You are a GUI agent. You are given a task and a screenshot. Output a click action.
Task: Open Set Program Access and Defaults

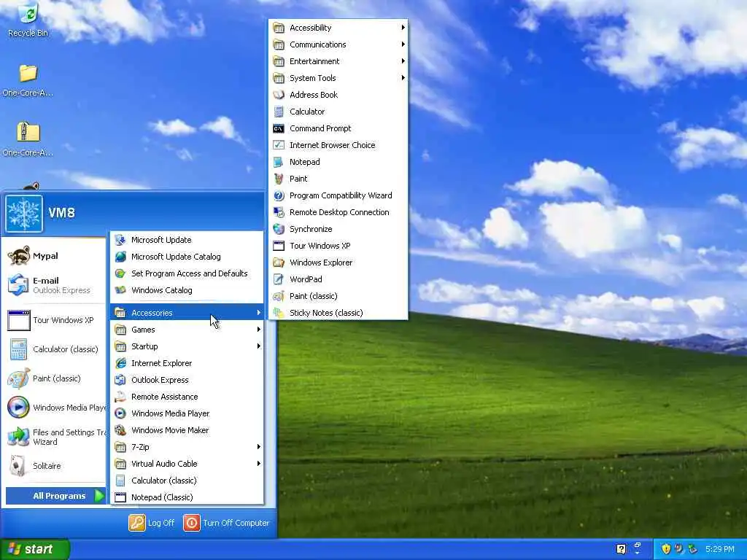click(187, 273)
